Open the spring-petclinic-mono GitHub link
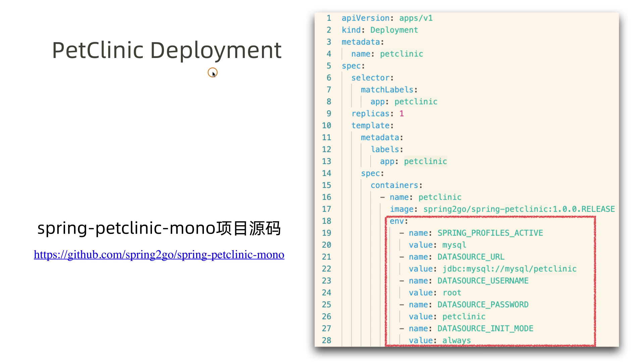This screenshot has height=362, width=644. (x=159, y=255)
